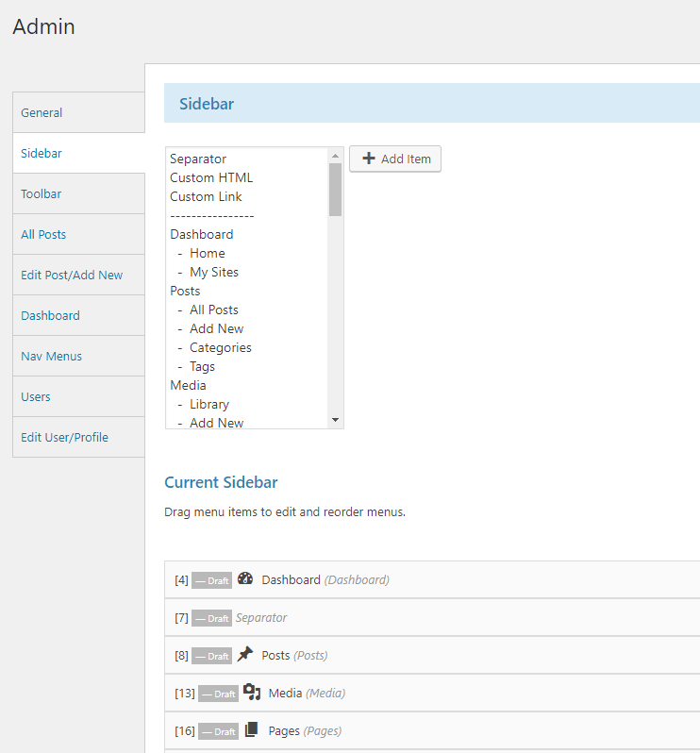
Task: Pick the Home sub-item in the list
Action: pyautogui.click(x=247, y=253)
